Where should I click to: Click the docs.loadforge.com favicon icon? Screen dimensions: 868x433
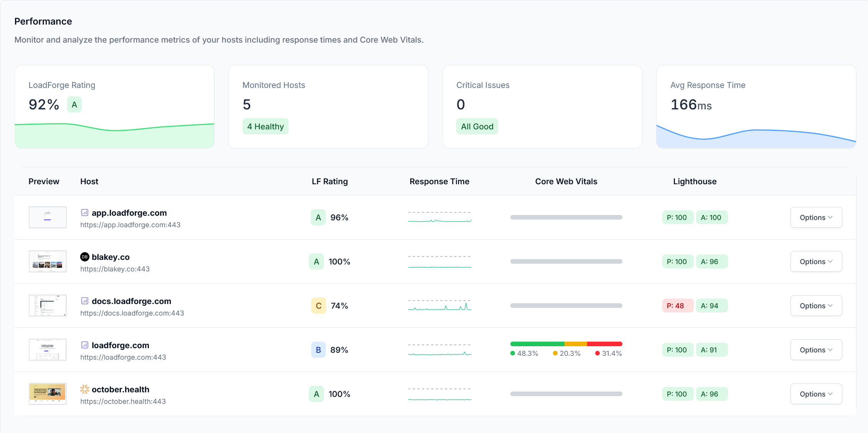[85, 301]
